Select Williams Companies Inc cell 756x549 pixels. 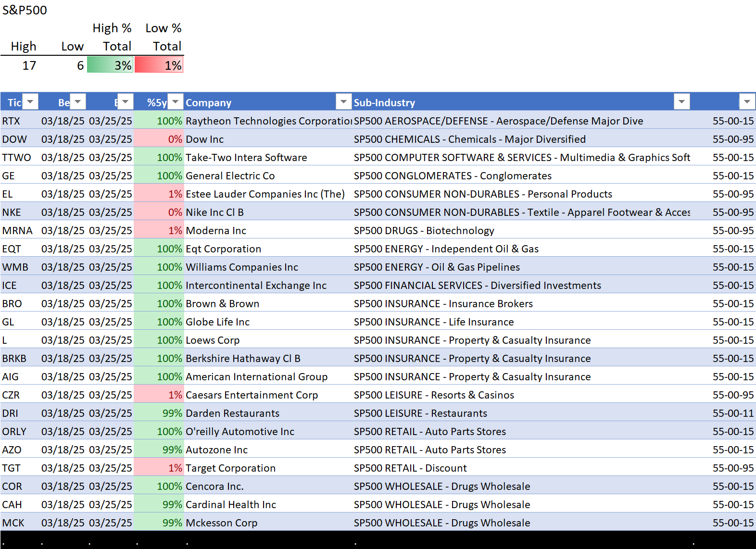(x=268, y=267)
